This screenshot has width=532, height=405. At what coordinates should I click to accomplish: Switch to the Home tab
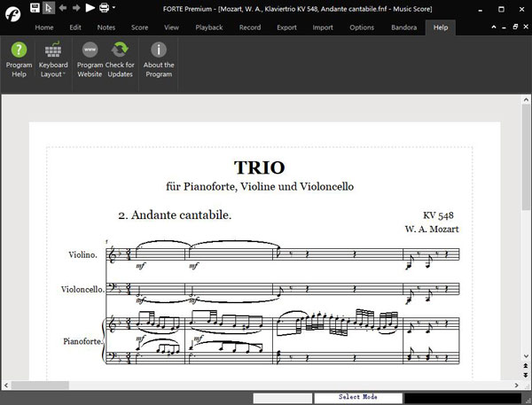(x=44, y=27)
